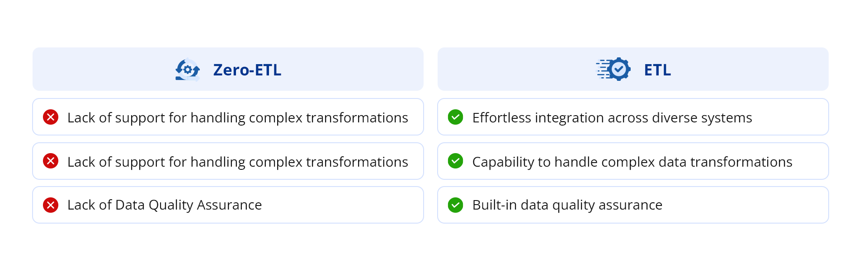Click empty space in Built-in data quality card

(x=746, y=205)
